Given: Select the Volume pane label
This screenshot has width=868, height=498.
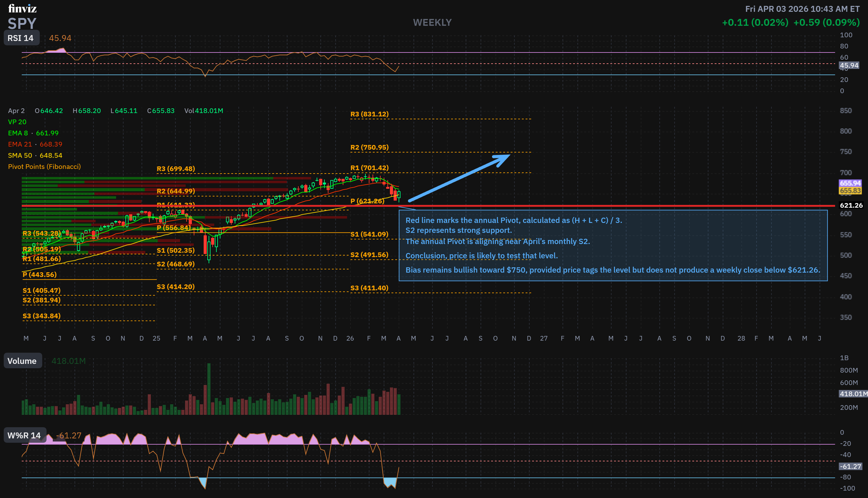Looking at the screenshot, I should point(22,361).
